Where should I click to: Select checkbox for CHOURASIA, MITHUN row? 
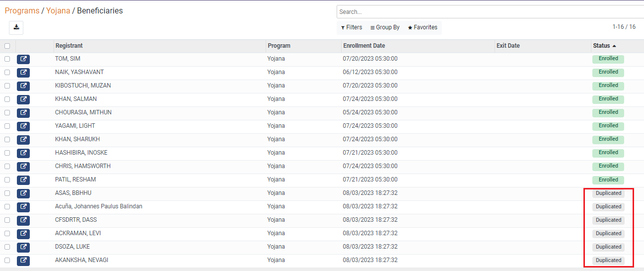(x=7, y=112)
